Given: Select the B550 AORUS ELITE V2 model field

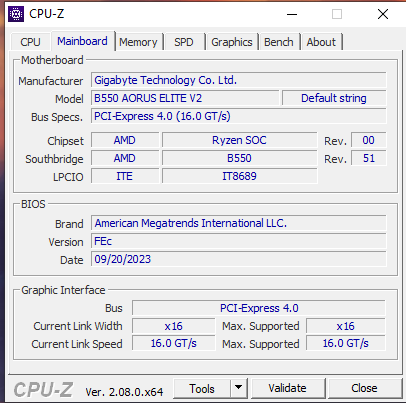Looking at the screenshot, I should point(185,98).
